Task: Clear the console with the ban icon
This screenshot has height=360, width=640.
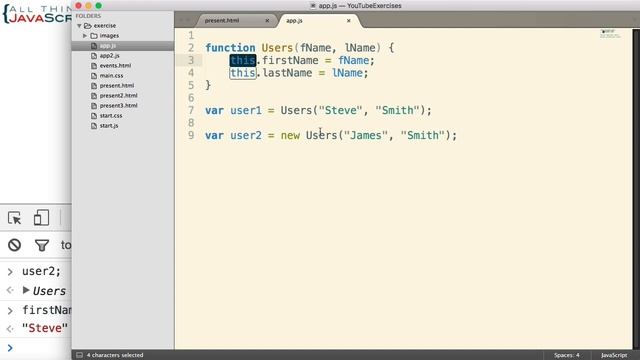Action: pos(14,245)
